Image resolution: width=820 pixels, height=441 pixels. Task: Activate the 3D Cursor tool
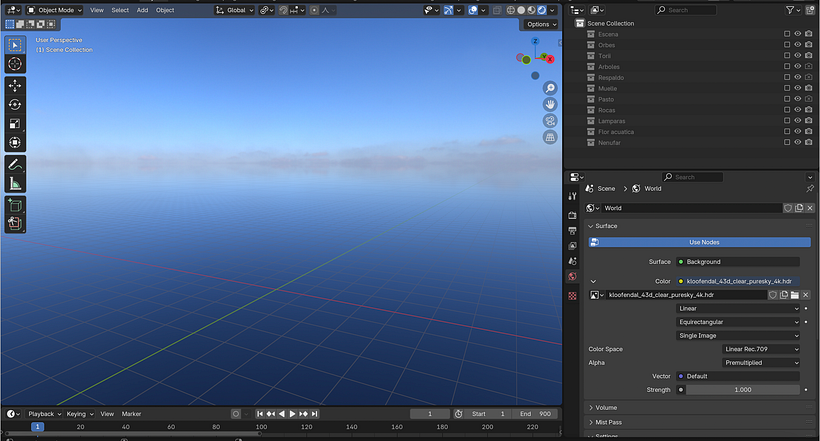click(x=15, y=64)
